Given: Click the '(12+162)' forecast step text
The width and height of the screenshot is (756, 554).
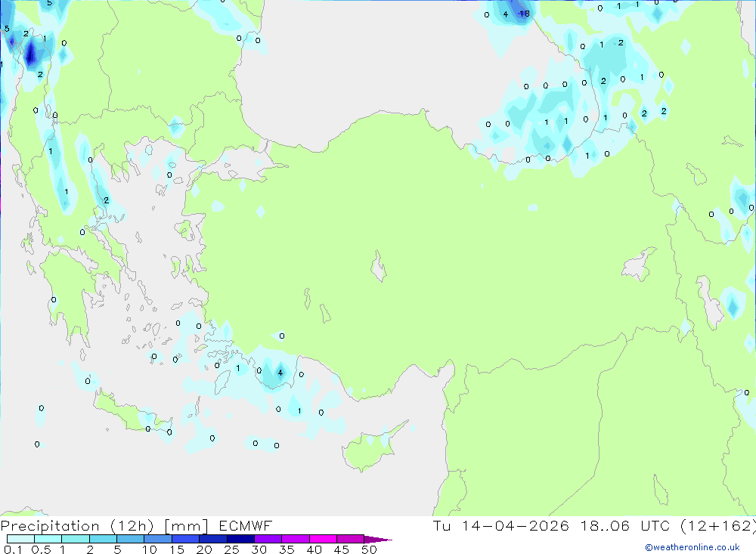Looking at the screenshot, I should pos(717,525).
